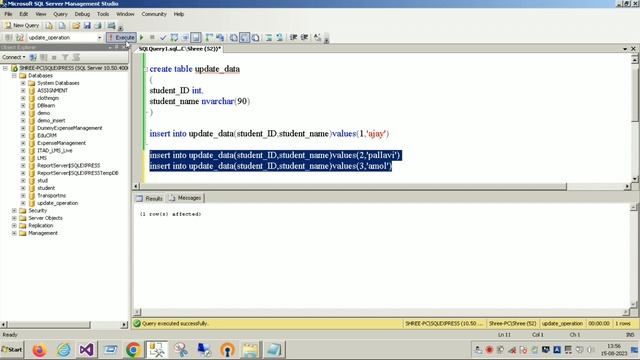Select Results to Grid output mode
Viewport: 640px width, 360px height.
click(x=244, y=38)
